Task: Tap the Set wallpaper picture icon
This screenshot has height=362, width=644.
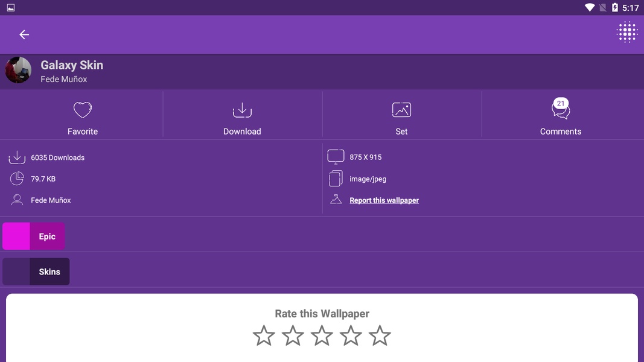Action: click(401, 110)
